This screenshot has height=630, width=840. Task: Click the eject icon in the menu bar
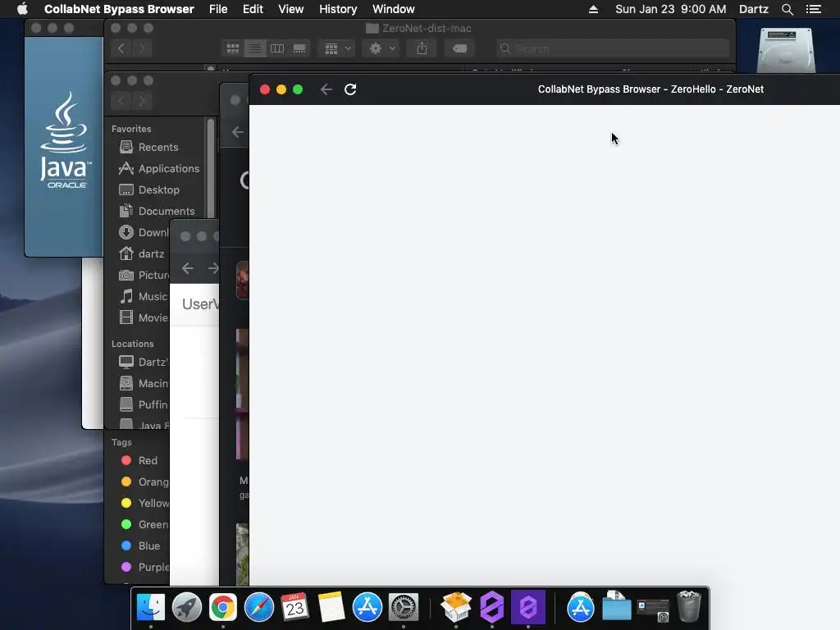[x=593, y=9]
